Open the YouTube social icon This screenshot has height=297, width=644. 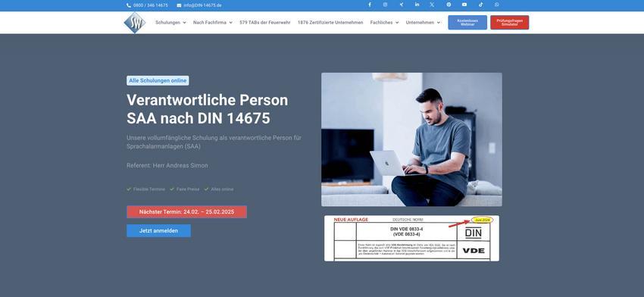[x=464, y=5]
